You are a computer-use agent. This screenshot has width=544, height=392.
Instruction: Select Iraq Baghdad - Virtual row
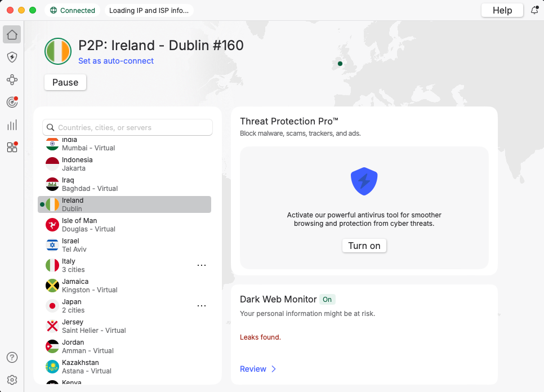click(x=124, y=184)
